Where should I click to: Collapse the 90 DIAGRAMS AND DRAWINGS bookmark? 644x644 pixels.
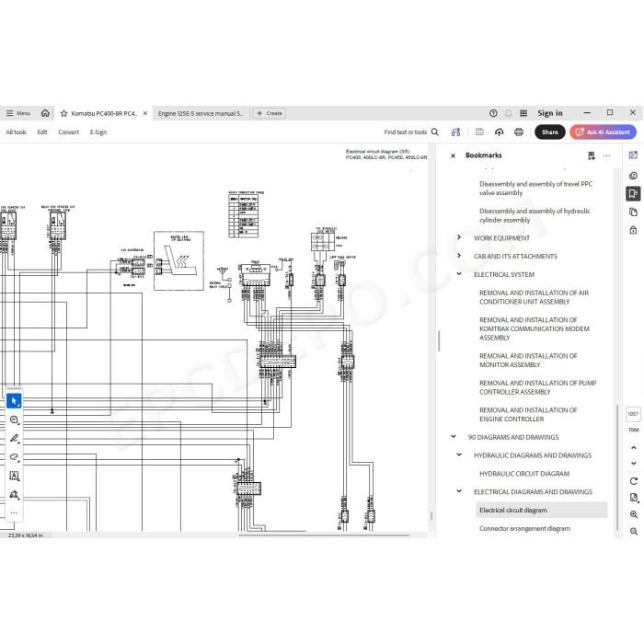pyautogui.click(x=454, y=437)
